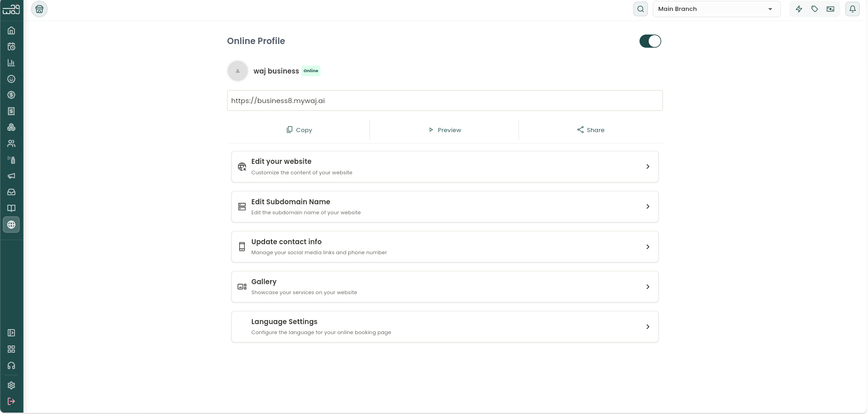Click the price tag icon in top bar

[815, 9]
